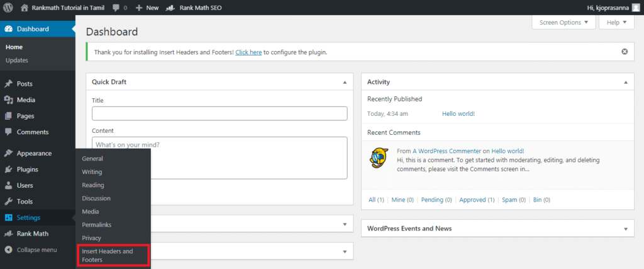Filter comments by Mine (0)
The width and height of the screenshot is (644, 269).
[402, 200]
